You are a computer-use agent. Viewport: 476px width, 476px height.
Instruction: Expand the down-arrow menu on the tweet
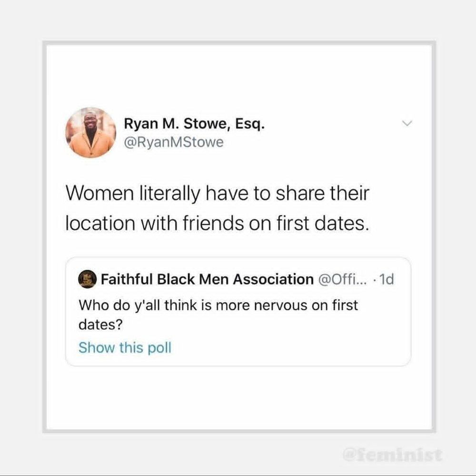coord(407,124)
